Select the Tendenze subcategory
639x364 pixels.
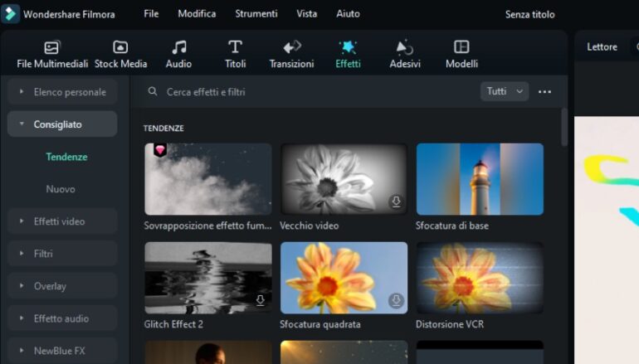coord(66,157)
